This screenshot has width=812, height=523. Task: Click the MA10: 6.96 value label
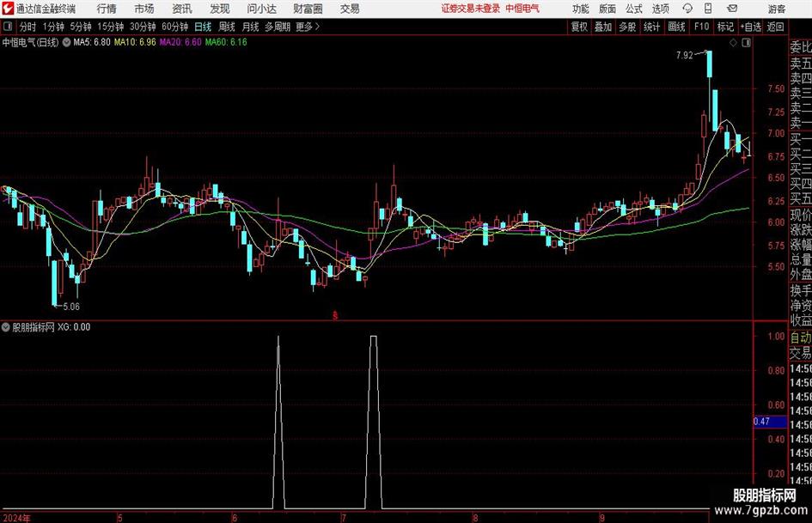tap(135, 42)
